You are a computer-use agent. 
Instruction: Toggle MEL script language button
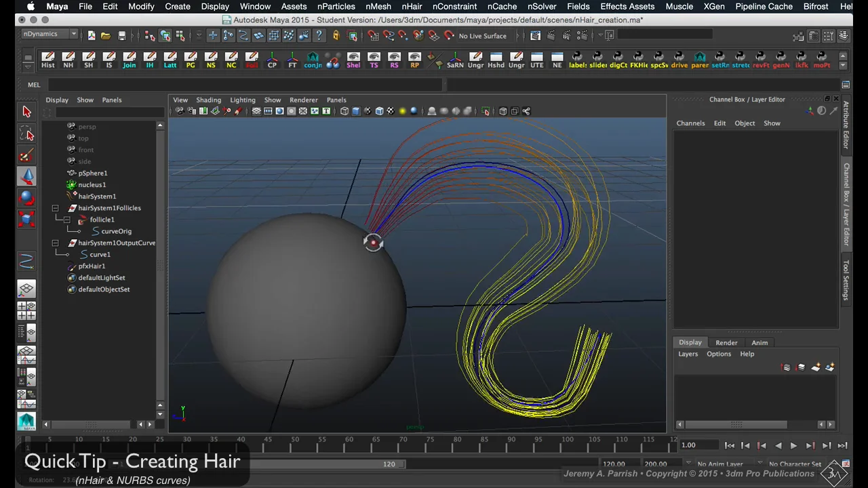(34, 85)
